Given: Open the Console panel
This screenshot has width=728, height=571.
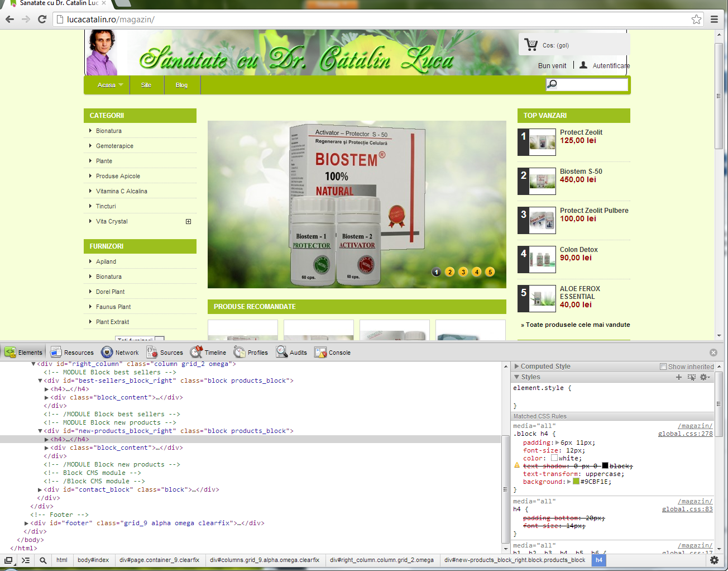Looking at the screenshot, I should pyautogui.click(x=333, y=353).
